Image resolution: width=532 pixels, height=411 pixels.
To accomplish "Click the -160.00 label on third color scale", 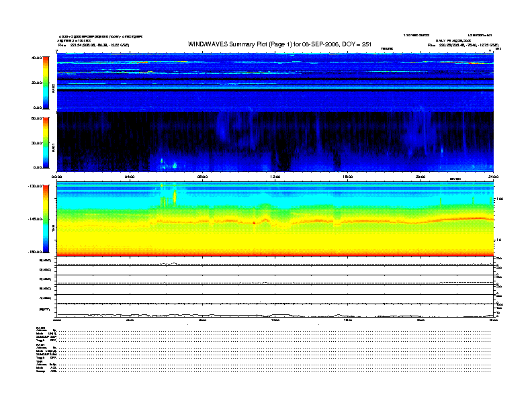I will [36, 252].
